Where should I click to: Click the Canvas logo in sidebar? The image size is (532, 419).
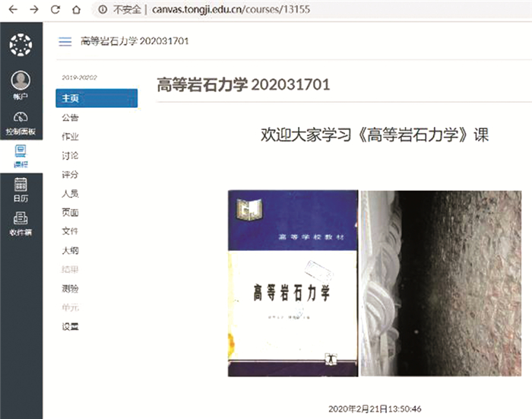pyautogui.click(x=21, y=45)
